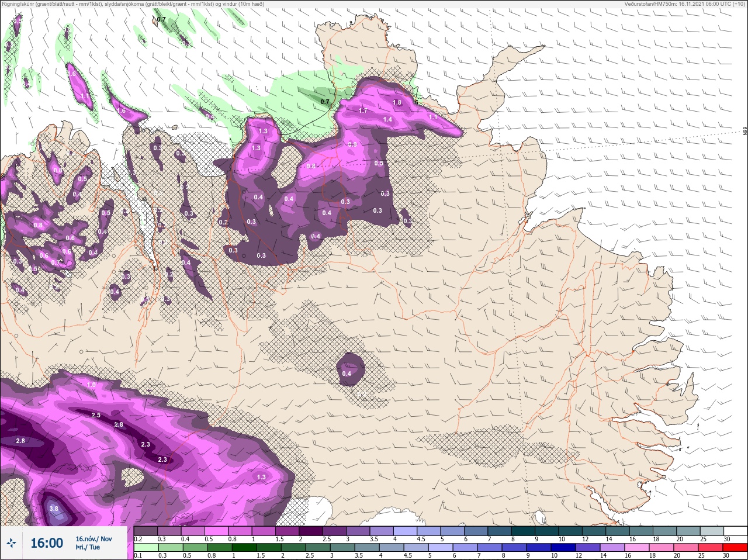Select upper legend swatch labeled 0.2
This screenshot has height=560, width=748.
point(146,532)
